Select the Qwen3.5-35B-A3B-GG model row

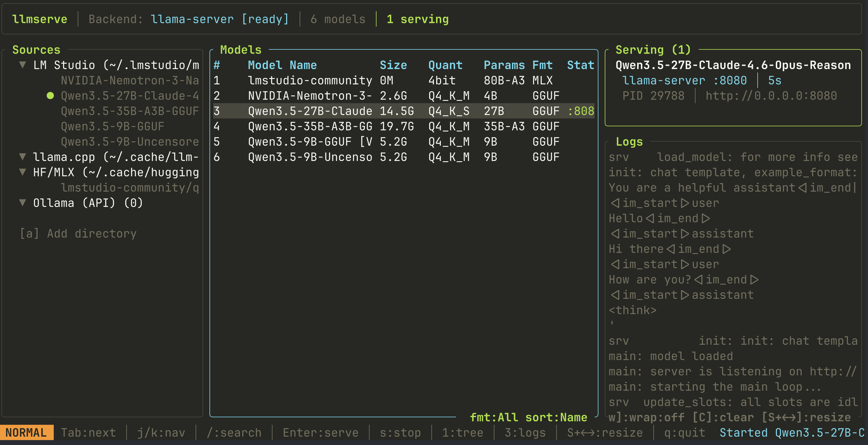coord(404,126)
